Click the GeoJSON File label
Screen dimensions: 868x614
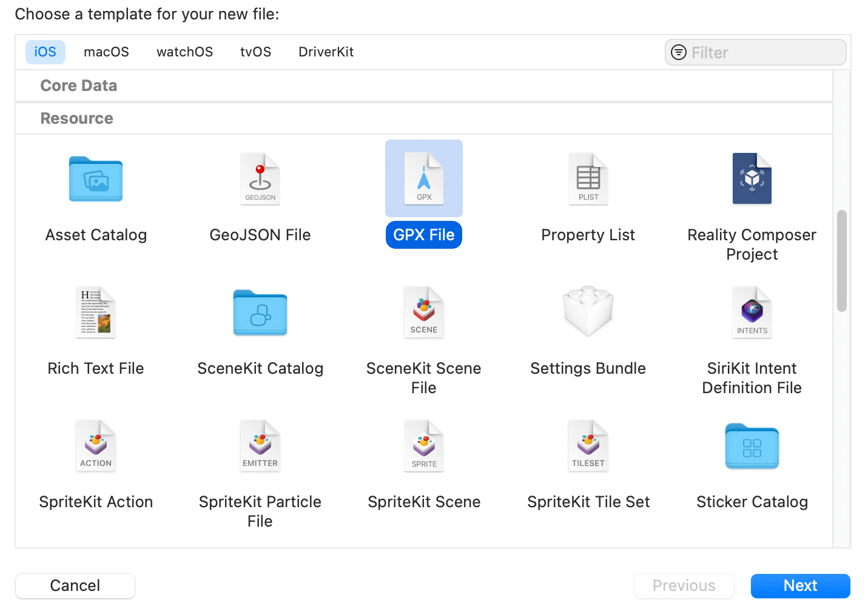click(x=260, y=235)
